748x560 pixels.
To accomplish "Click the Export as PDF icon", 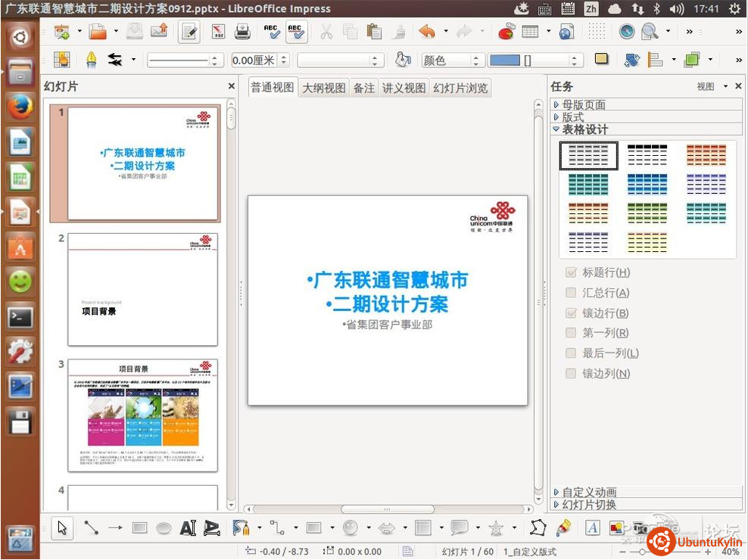I will coord(218,32).
